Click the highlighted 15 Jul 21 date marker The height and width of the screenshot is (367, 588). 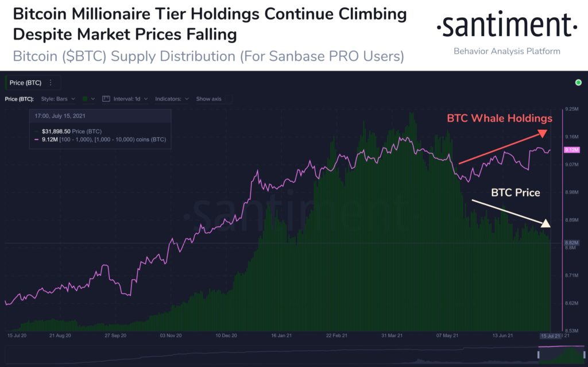coord(551,336)
